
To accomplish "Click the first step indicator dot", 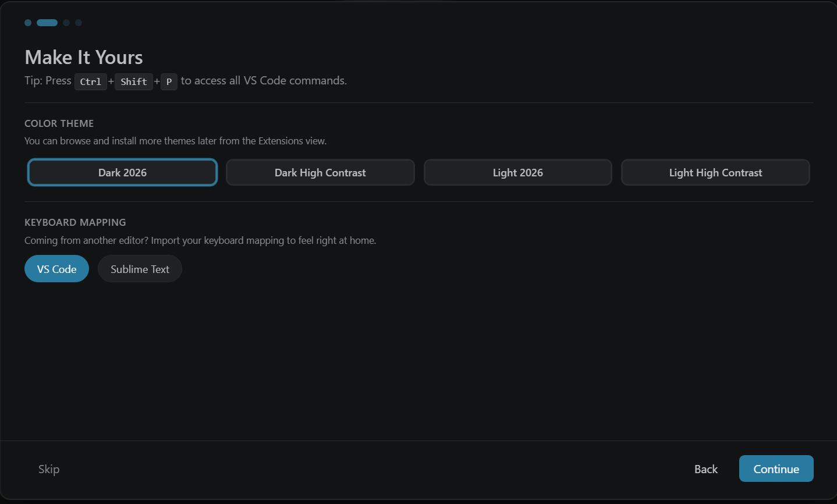I will coord(27,22).
